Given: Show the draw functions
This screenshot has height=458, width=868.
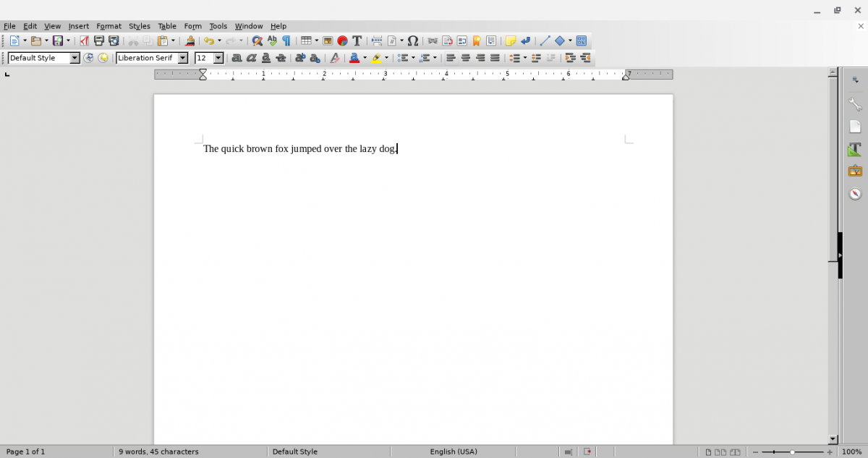Looking at the screenshot, I should tap(581, 41).
